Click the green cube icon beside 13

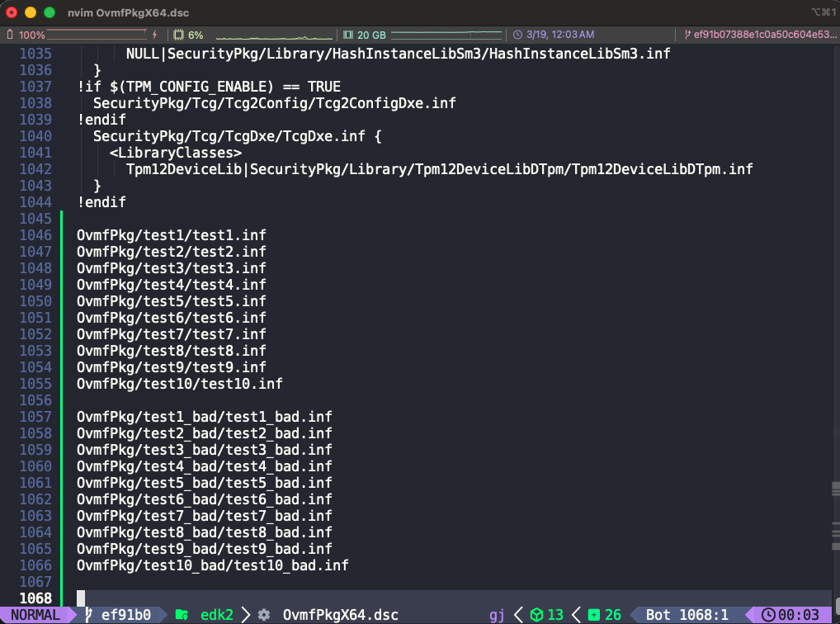(536, 615)
